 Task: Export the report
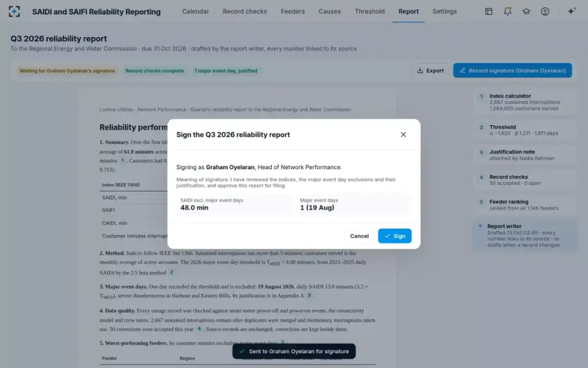[430, 71]
